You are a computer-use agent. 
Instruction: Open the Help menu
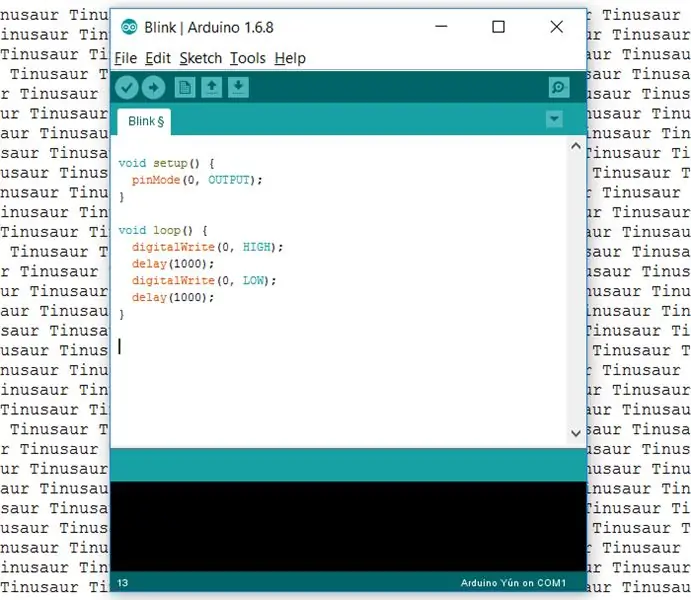(x=290, y=58)
